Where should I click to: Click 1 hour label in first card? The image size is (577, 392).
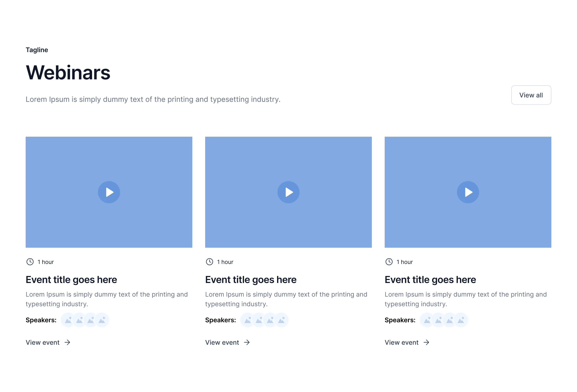coord(45,262)
